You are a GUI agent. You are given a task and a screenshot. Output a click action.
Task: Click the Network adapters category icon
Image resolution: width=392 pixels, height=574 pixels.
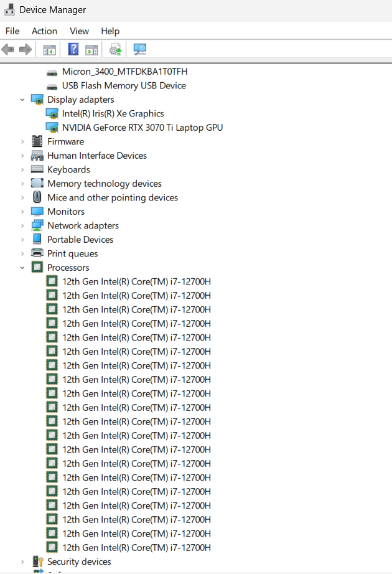[37, 225]
